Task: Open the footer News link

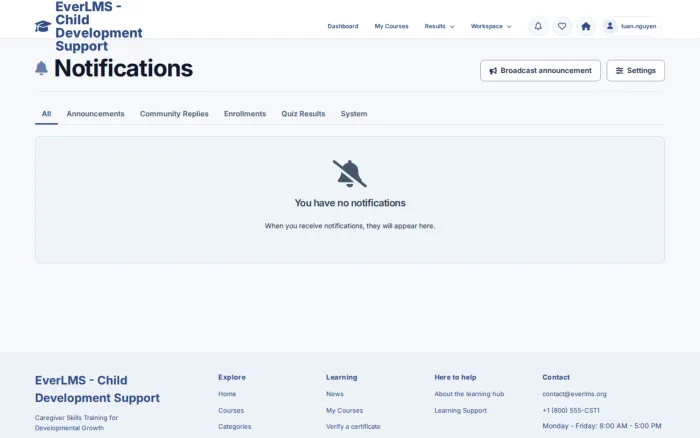Action: pyautogui.click(x=334, y=394)
